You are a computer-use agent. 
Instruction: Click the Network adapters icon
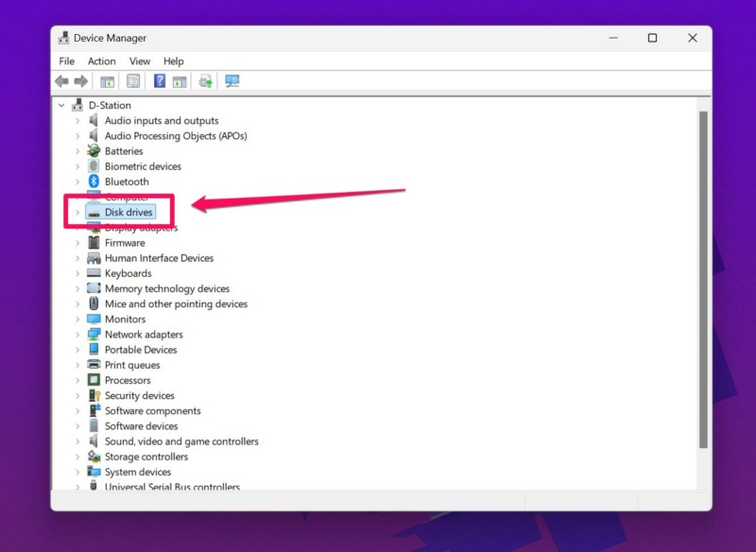point(94,335)
